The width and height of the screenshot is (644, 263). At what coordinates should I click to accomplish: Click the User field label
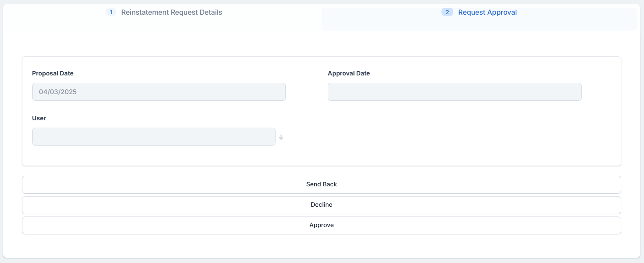(39, 118)
